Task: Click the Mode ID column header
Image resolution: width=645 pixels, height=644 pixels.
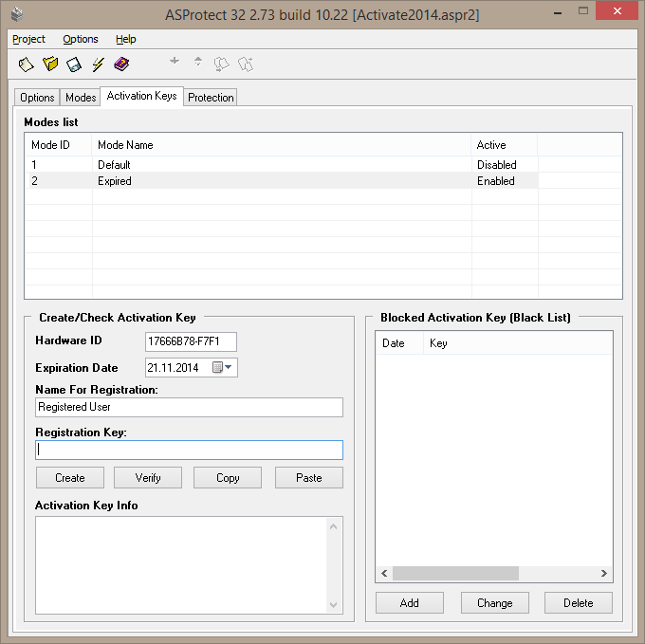Action: pyautogui.click(x=59, y=145)
